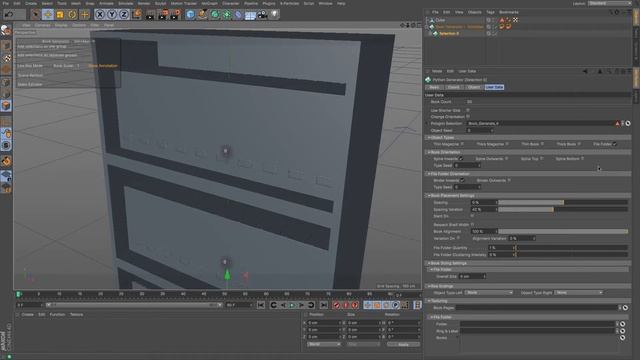Enable the Thick Book checkbox
Viewport: 640px width, 360px height.
coord(579,144)
